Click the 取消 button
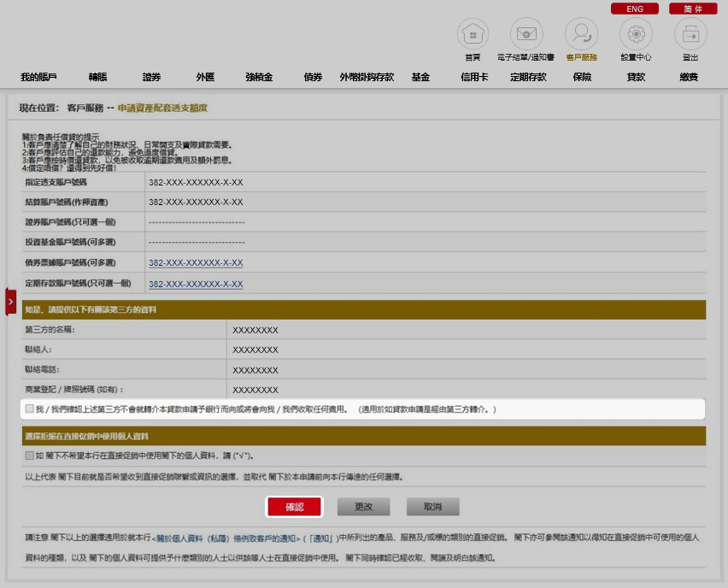728x588 pixels. click(x=432, y=507)
